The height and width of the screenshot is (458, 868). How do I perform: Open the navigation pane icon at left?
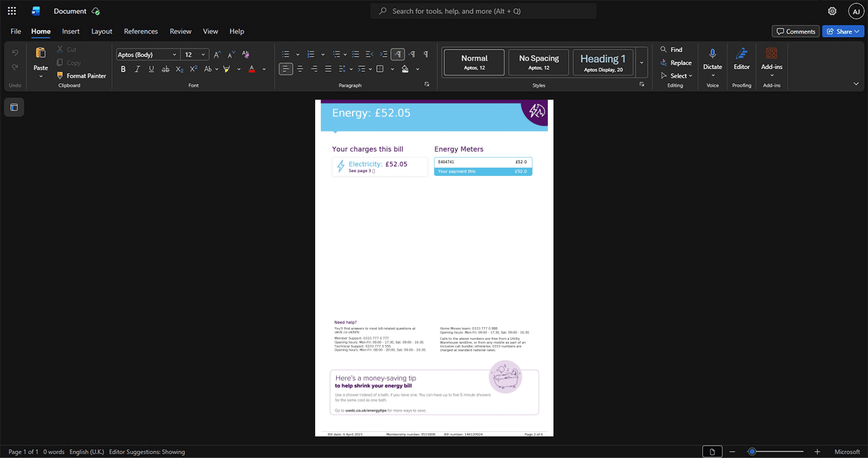point(14,107)
